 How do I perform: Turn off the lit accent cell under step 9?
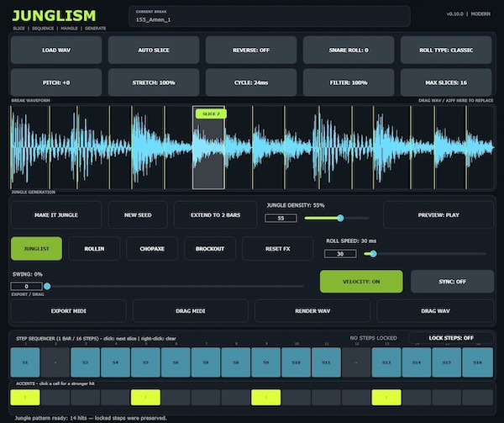(x=265, y=397)
